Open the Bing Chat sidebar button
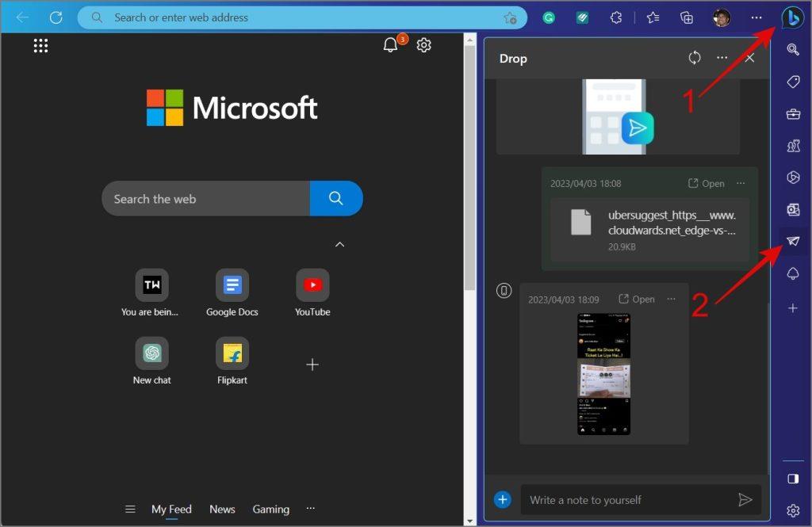Viewport: 812px width, 527px height. click(792, 18)
